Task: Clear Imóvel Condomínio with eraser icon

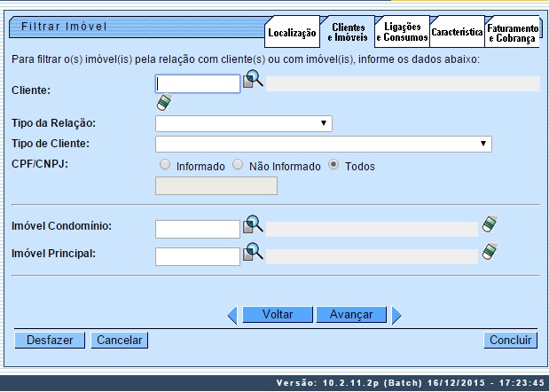Action: 489,225
